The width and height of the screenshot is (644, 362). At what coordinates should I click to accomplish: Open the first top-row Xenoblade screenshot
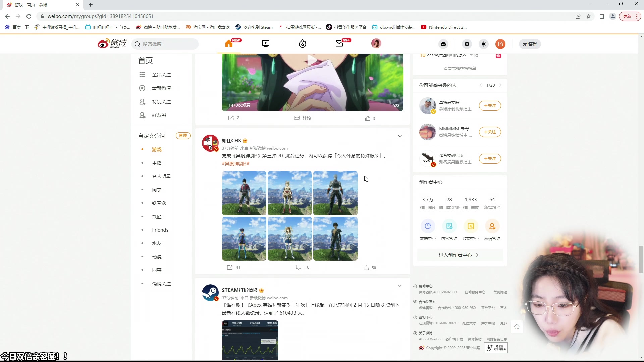point(244,193)
